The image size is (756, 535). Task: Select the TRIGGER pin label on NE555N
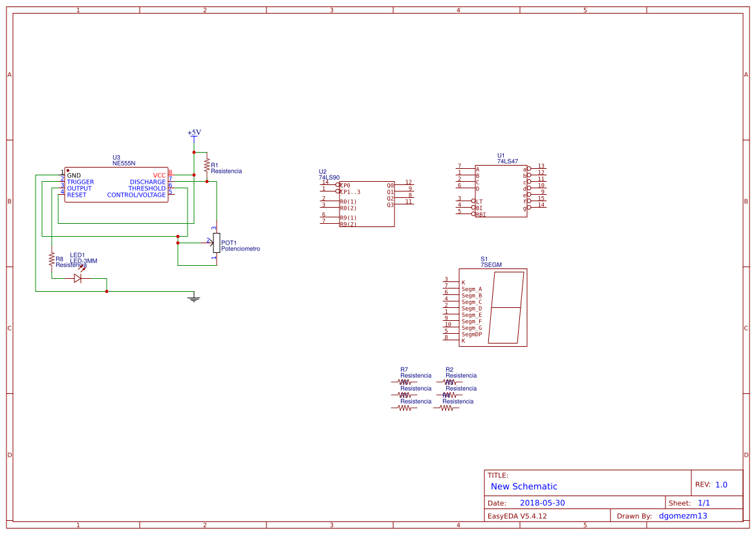(x=81, y=182)
